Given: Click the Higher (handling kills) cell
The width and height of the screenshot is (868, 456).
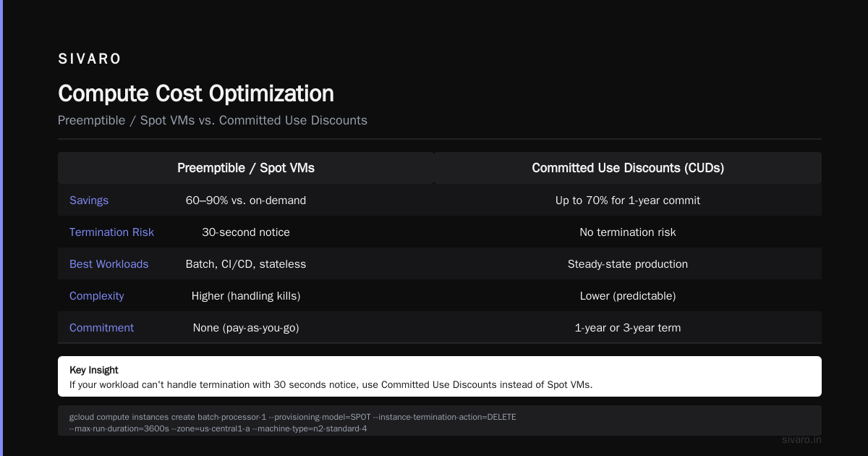Looking at the screenshot, I should click(246, 296).
